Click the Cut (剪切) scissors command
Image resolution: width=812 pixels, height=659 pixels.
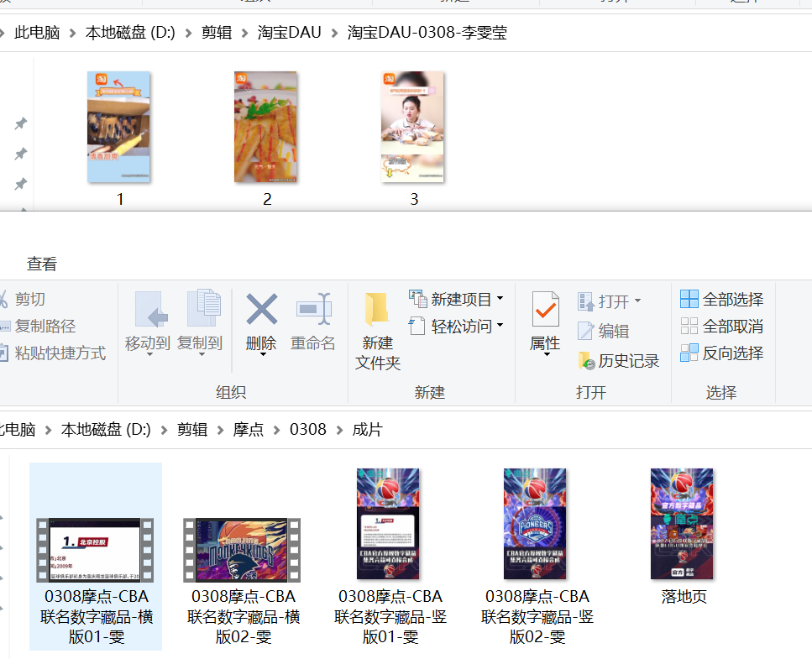pos(24,299)
